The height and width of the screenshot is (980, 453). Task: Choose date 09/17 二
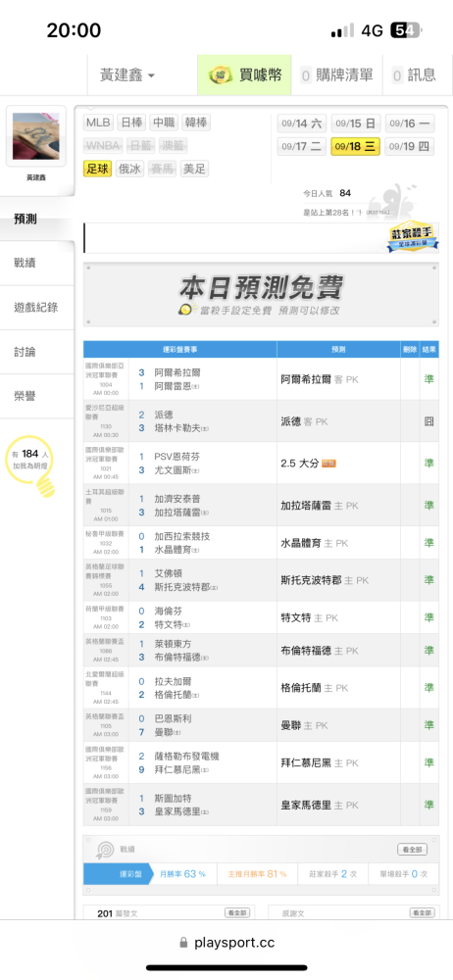pyautogui.click(x=302, y=147)
